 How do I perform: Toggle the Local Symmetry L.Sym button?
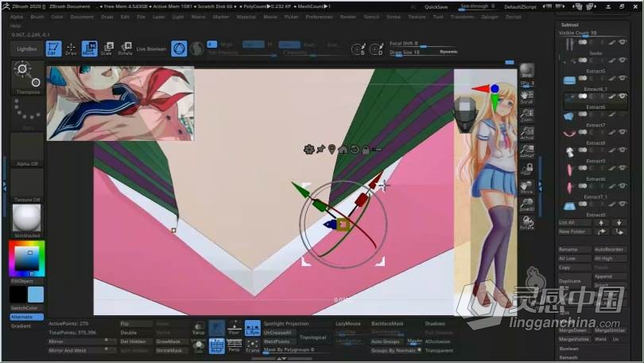click(x=253, y=328)
